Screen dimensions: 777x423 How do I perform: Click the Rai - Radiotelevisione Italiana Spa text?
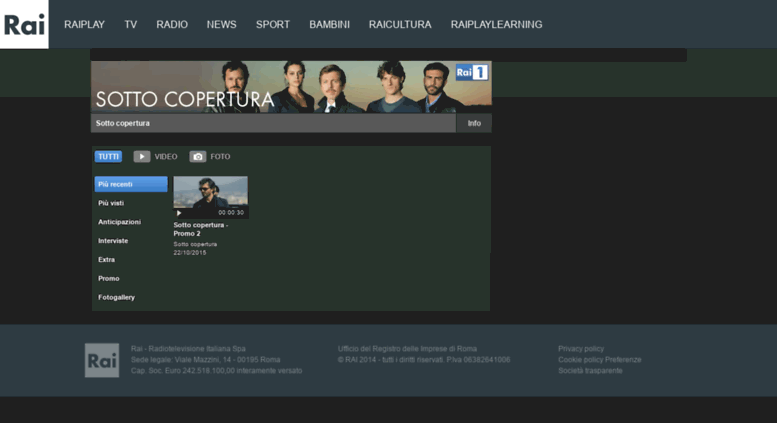tap(188, 349)
